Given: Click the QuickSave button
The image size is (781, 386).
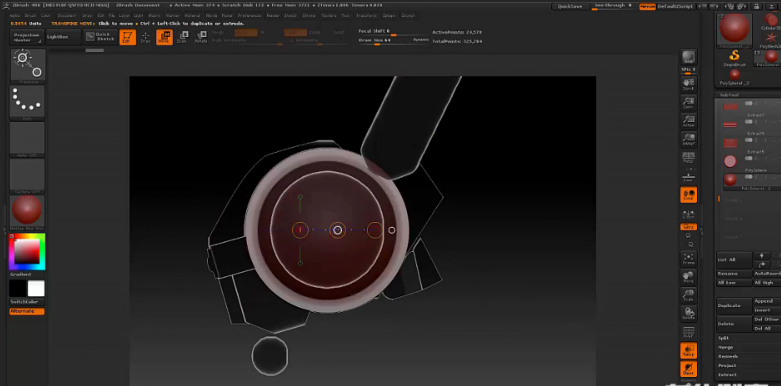Looking at the screenshot, I should 570,6.
